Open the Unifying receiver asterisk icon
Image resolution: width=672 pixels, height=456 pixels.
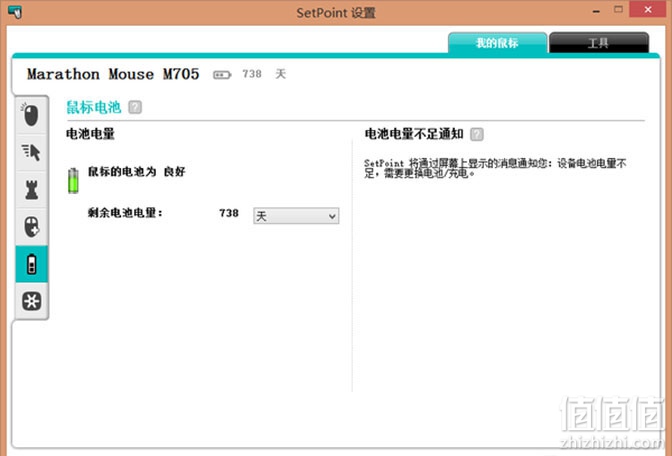31,301
